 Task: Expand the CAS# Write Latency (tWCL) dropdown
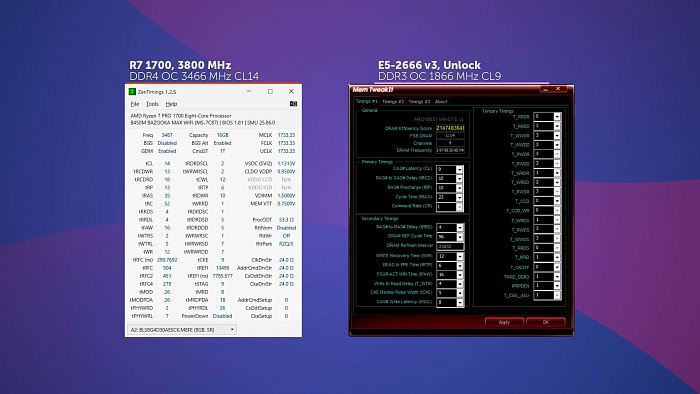click(x=460, y=303)
